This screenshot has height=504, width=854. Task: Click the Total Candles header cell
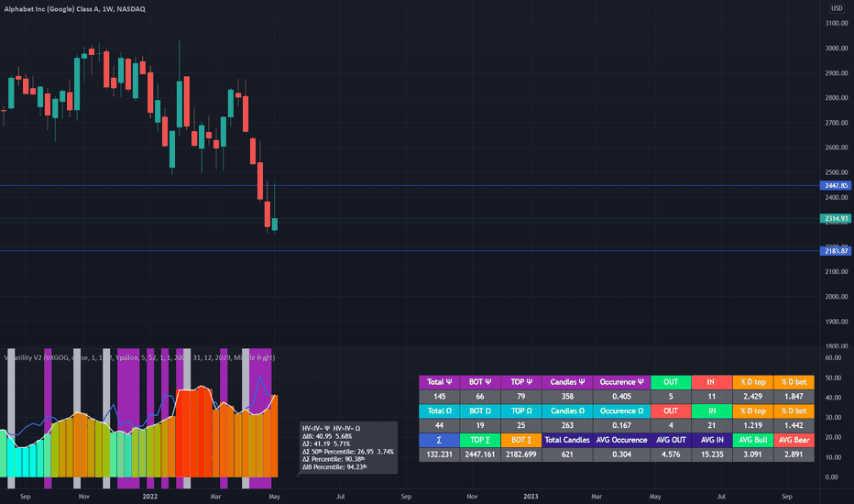567,440
